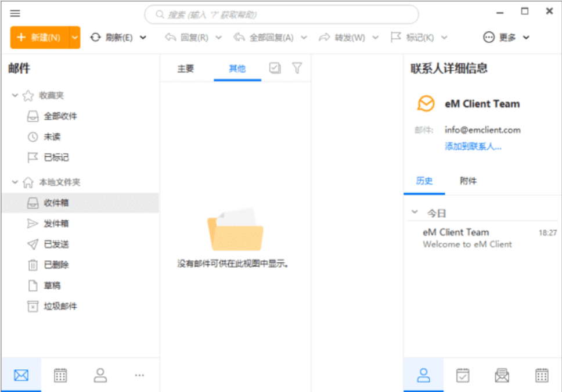
Task: Open the filter funnel icon above the message list
Action: (x=297, y=68)
